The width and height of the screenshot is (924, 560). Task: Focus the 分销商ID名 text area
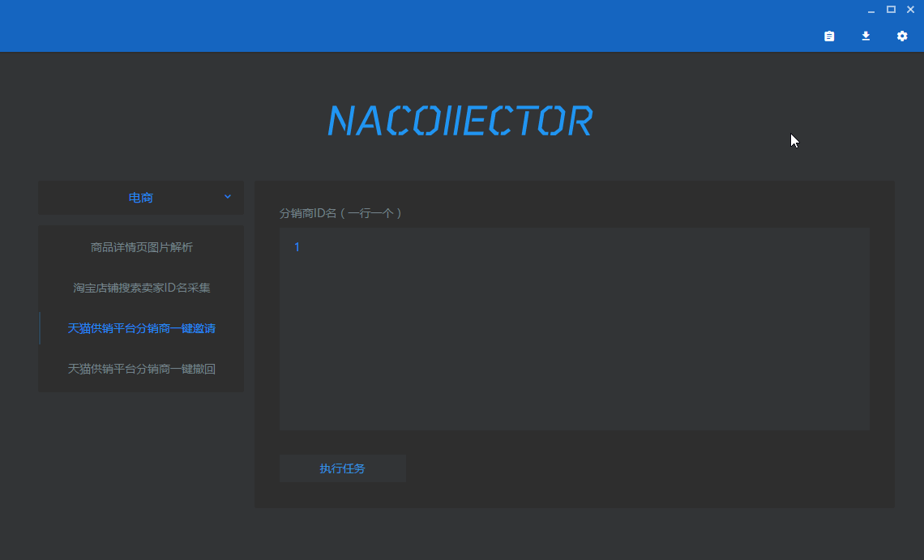click(575, 329)
